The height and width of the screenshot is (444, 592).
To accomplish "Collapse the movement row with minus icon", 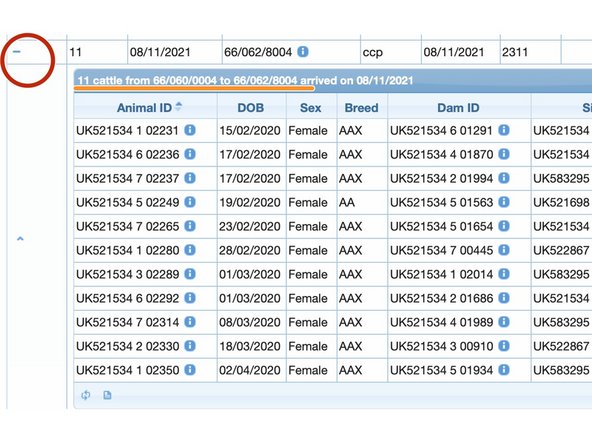I will (x=17, y=52).
